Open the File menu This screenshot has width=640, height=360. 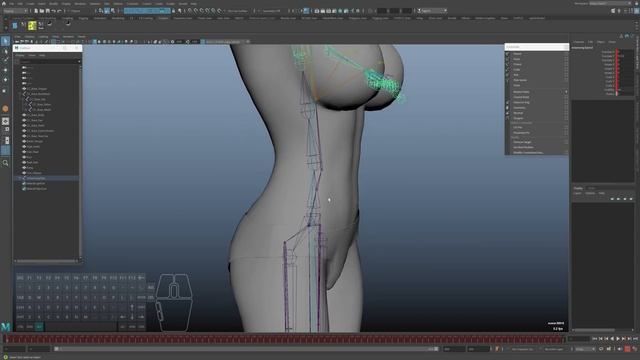tap(11, 4)
